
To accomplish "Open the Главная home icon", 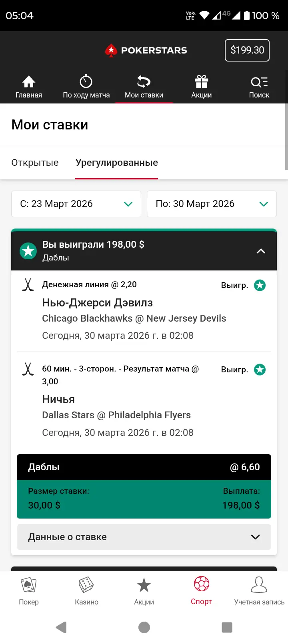I will pos(29,82).
